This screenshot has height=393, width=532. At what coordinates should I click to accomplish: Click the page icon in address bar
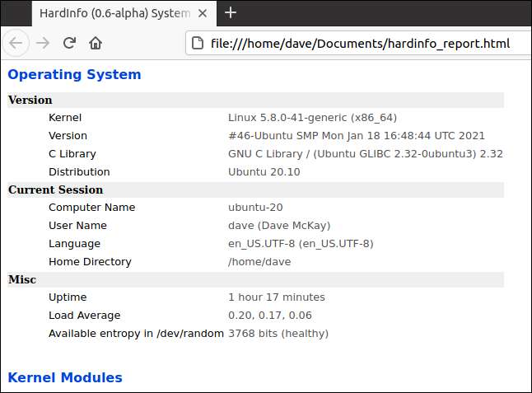(x=197, y=44)
